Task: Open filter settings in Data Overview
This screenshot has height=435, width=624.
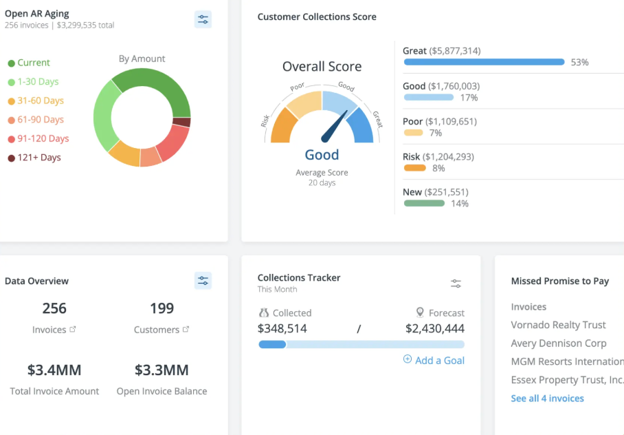Action: tap(203, 281)
